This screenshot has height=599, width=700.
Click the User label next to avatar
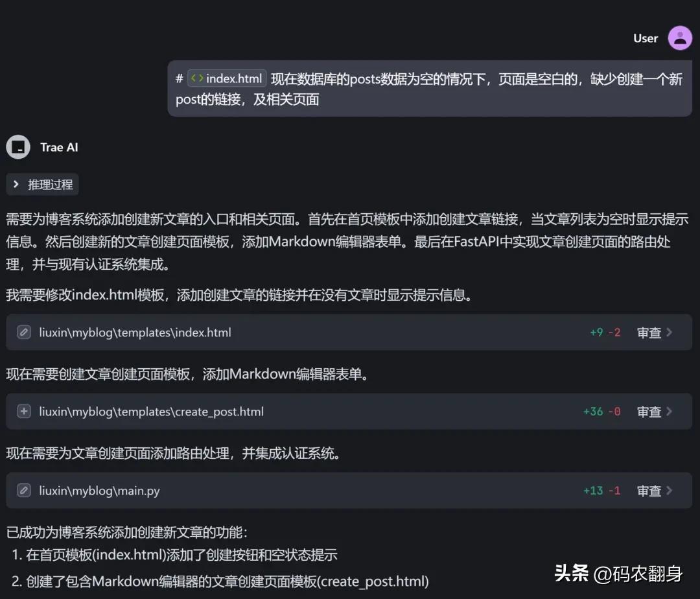(x=646, y=38)
